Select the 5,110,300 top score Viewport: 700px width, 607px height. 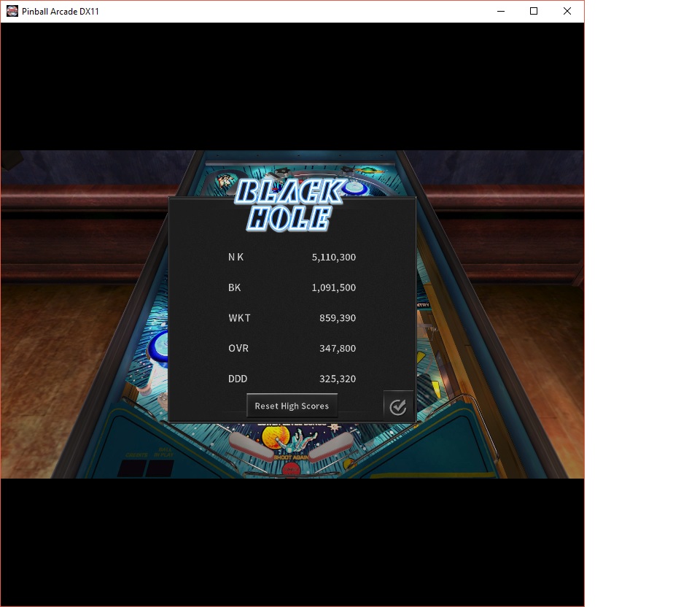(x=333, y=258)
